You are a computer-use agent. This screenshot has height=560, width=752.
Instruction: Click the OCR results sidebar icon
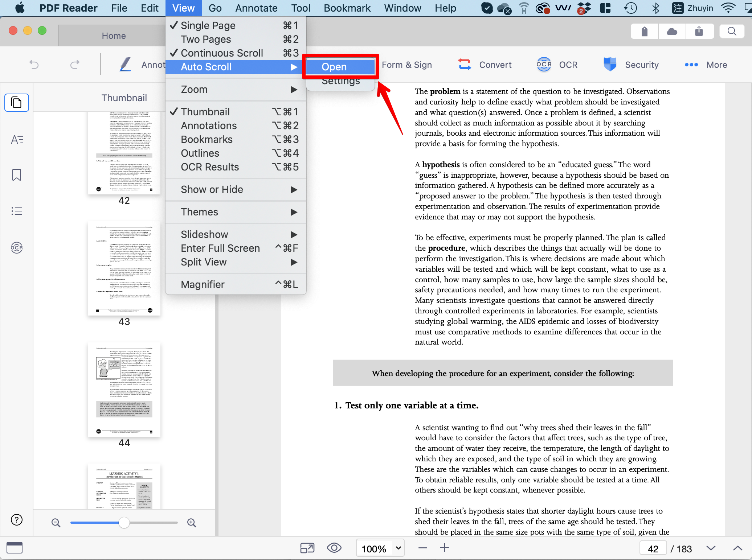pos(17,248)
